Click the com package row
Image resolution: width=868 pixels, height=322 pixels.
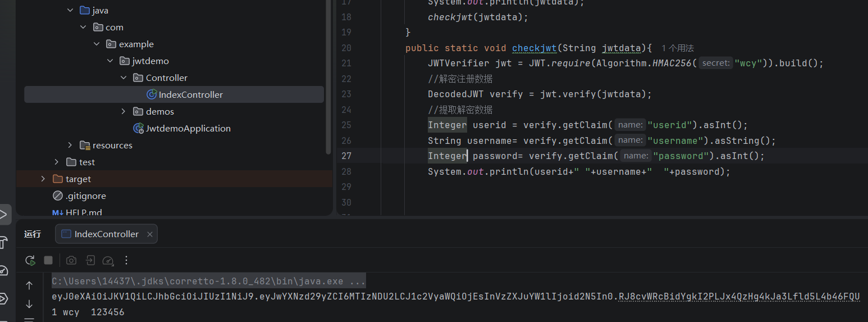point(115,27)
